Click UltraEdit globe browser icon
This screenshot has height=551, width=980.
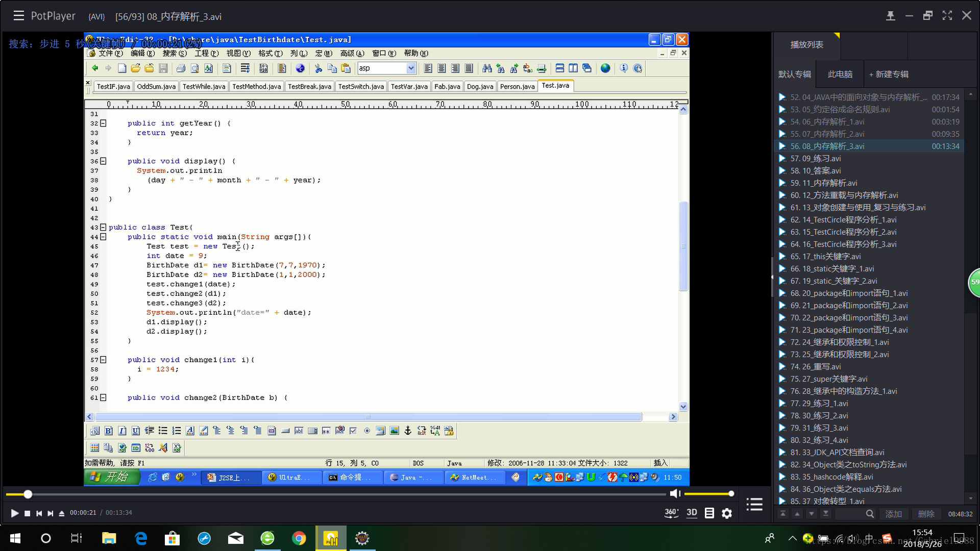click(x=605, y=68)
